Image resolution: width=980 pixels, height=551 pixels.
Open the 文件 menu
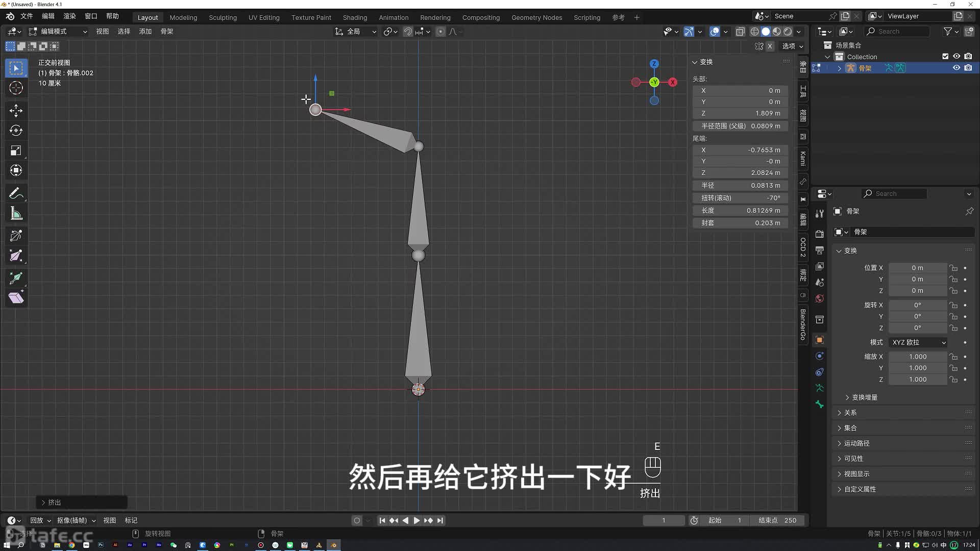(27, 16)
